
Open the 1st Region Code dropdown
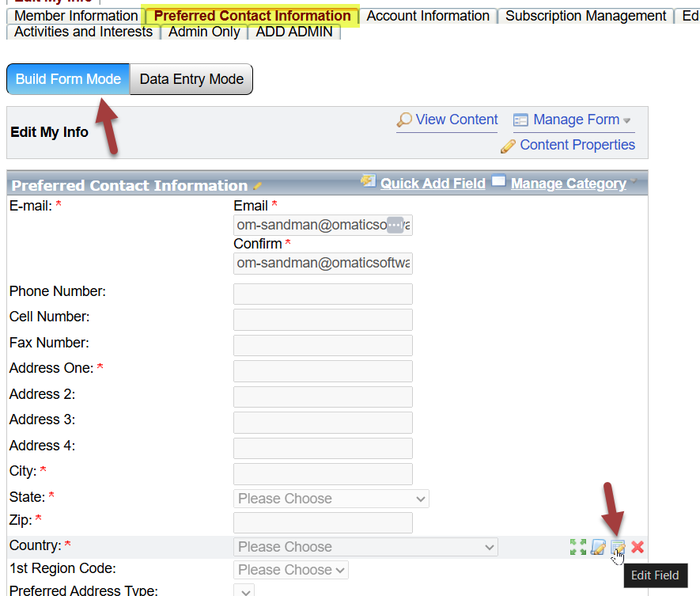[x=291, y=570]
